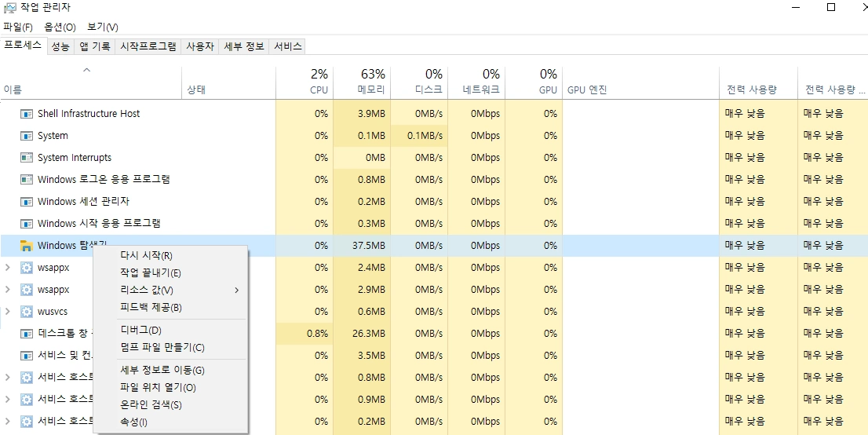Switch to the 사용자 tab
This screenshot has width=868, height=435.
click(200, 46)
